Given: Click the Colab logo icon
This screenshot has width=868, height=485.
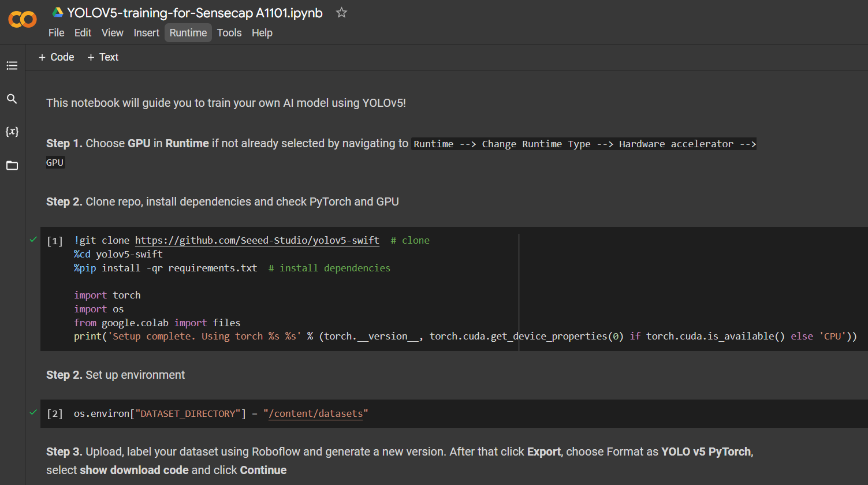Looking at the screenshot, I should 23,20.
